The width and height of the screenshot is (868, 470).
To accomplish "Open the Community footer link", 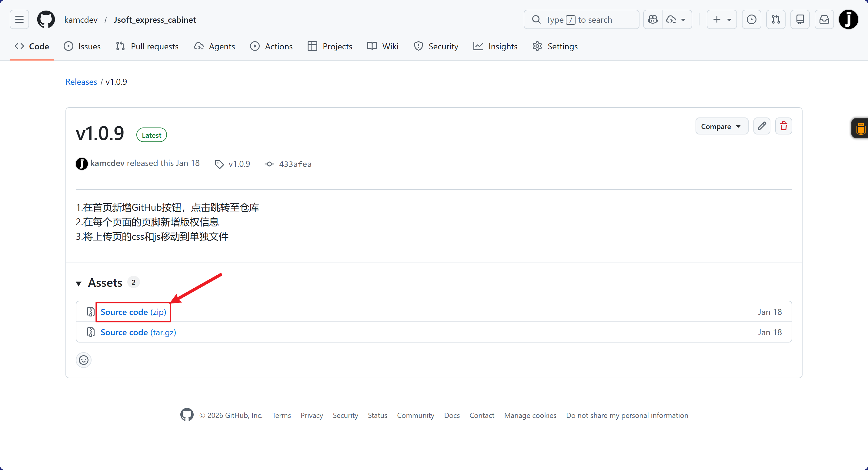I will [416, 415].
